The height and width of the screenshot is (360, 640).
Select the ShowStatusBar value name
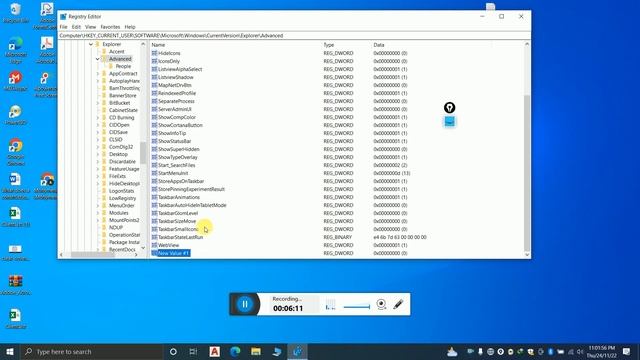pos(174,141)
